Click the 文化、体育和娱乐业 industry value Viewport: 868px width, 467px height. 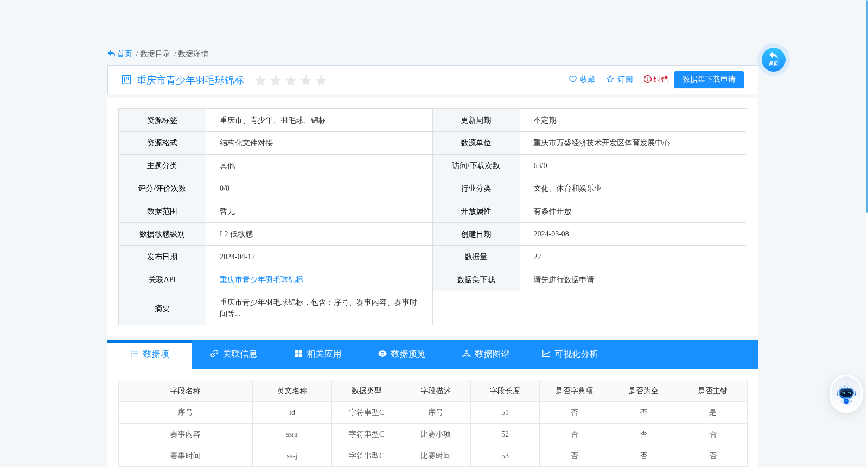coord(567,189)
